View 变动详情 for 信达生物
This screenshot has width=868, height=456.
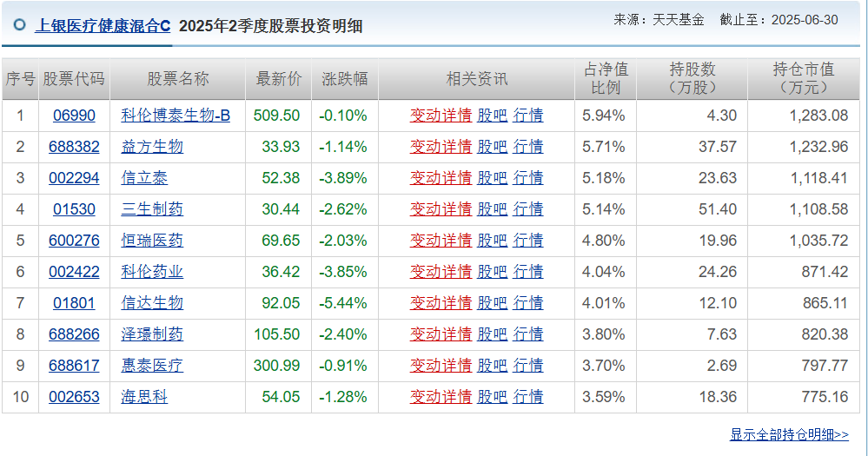(441, 303)
